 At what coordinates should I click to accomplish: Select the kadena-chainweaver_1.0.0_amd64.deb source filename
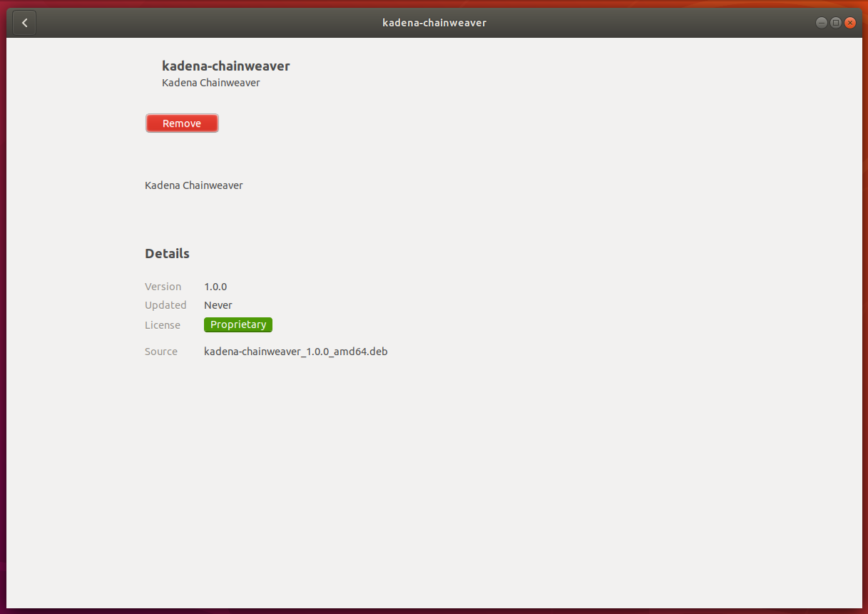click(x=295, y=352)
